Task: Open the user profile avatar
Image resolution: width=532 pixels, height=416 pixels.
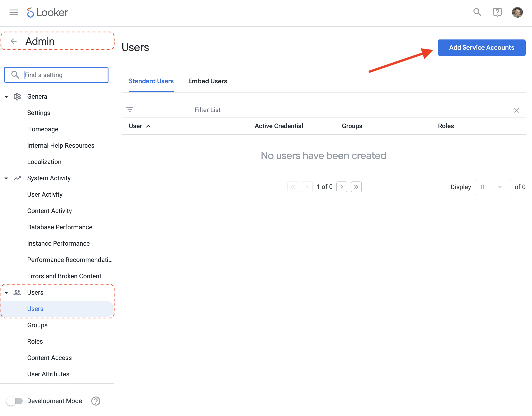Action: pos(517,12)
